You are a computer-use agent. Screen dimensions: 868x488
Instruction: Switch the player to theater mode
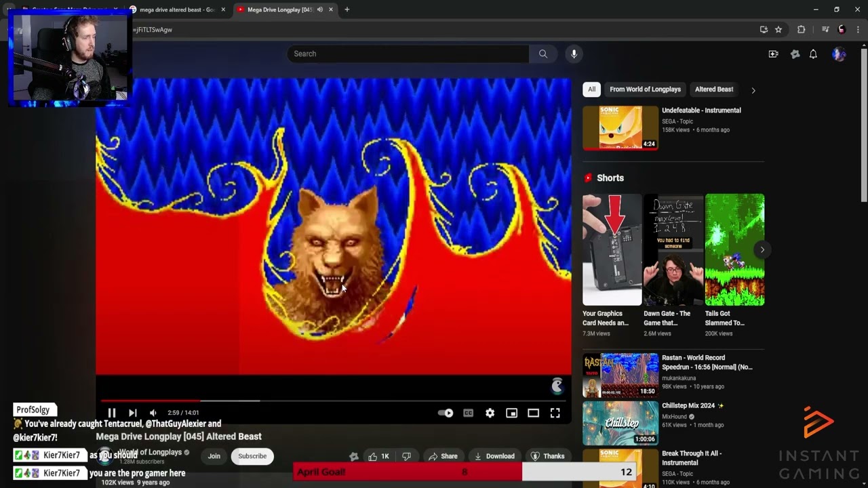pyautogui.click(x=533, y=413)
